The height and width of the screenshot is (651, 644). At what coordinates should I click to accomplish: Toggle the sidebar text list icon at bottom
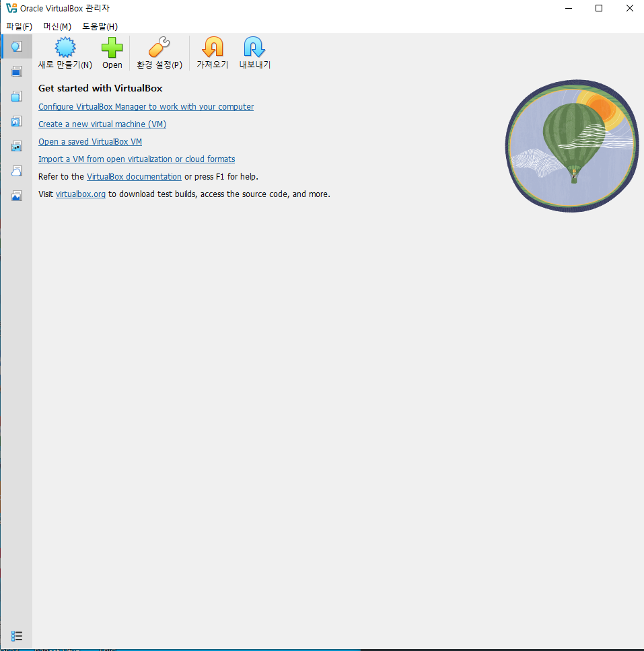(17, 636)
